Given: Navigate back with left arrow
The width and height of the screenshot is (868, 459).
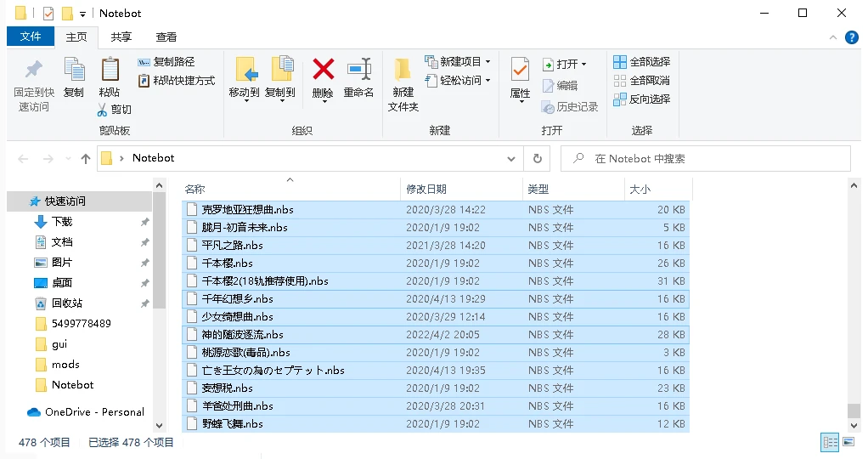Looking at the screenshot, I should pyautogui.click(x=23, y=159).
